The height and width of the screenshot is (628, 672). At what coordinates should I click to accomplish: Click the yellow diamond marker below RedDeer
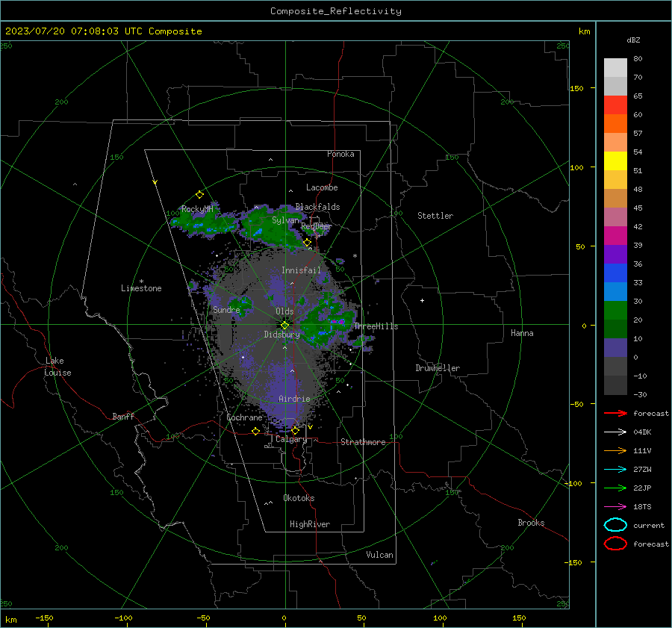click(308, 243)
